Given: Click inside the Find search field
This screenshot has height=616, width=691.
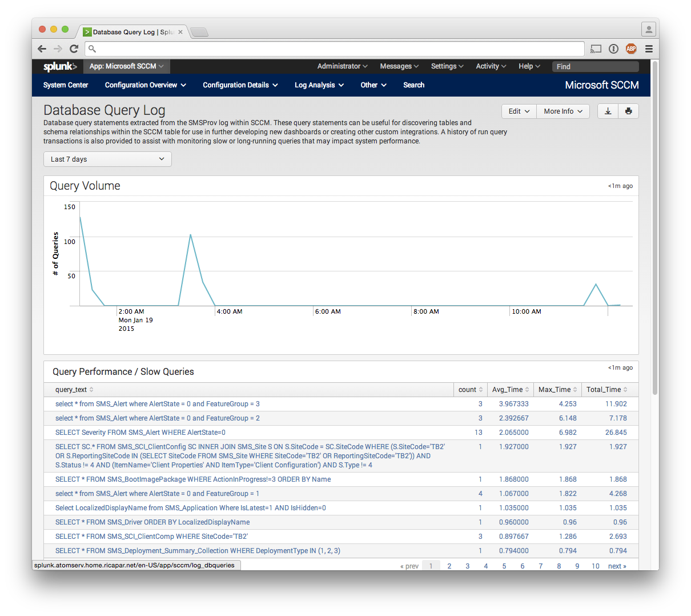Looking at the screenshot, I should click(595, 66).
